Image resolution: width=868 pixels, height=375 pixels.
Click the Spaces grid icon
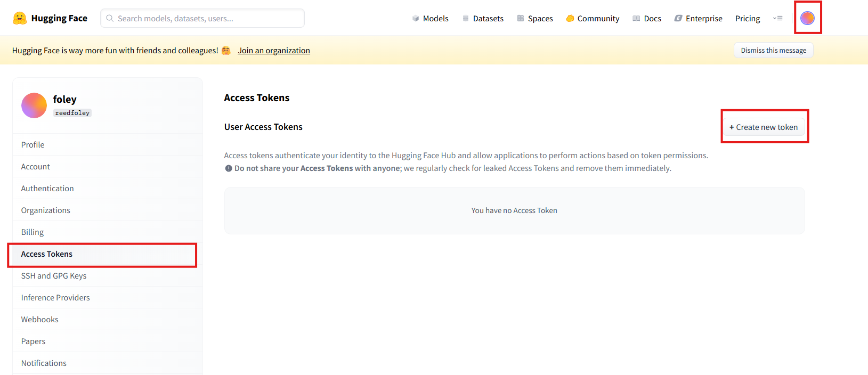tap(521, 18)
